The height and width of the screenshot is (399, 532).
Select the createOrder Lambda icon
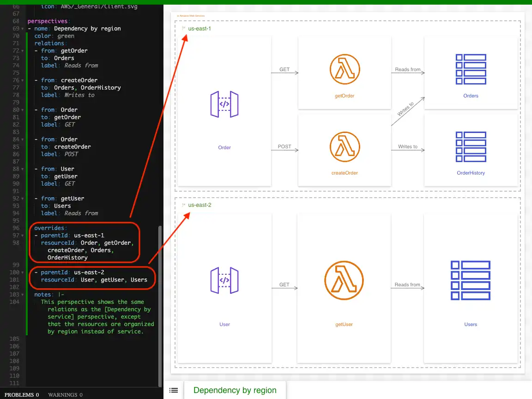tap(345, 146)
